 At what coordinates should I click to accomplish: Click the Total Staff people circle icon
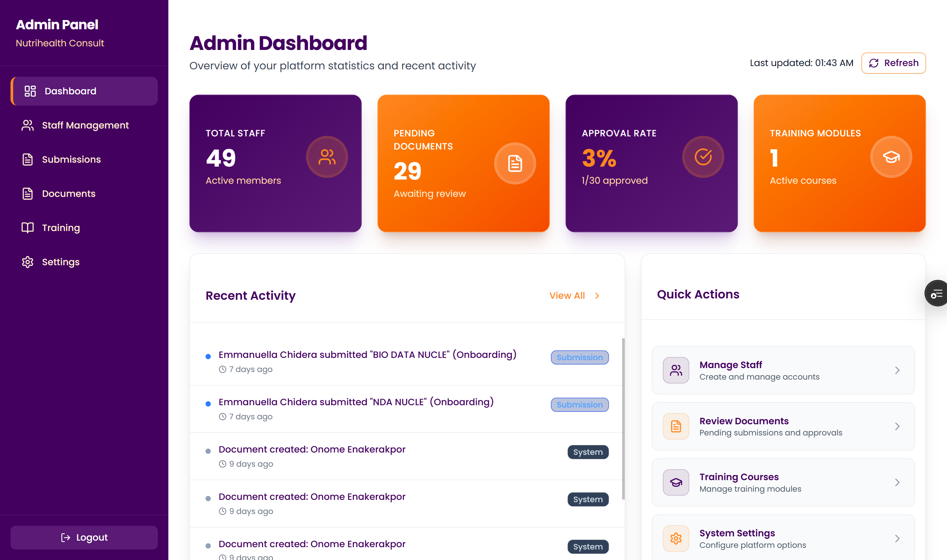tap(327, 157)
